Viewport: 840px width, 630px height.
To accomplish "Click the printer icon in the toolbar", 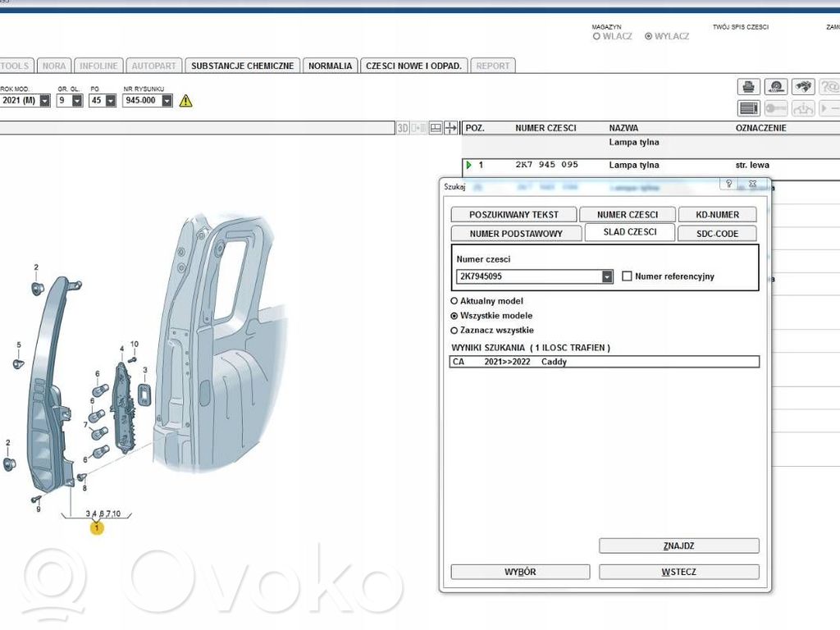I will coord(748,87).
